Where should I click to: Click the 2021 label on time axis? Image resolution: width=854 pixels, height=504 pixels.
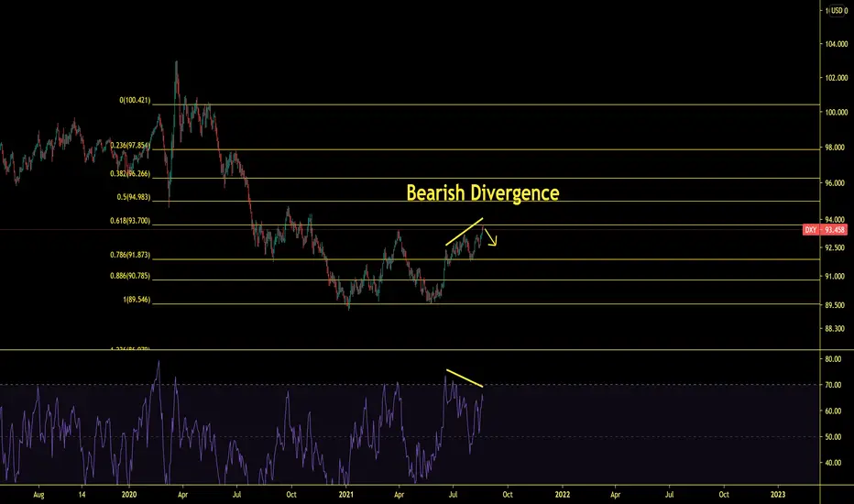click(345, 495)
